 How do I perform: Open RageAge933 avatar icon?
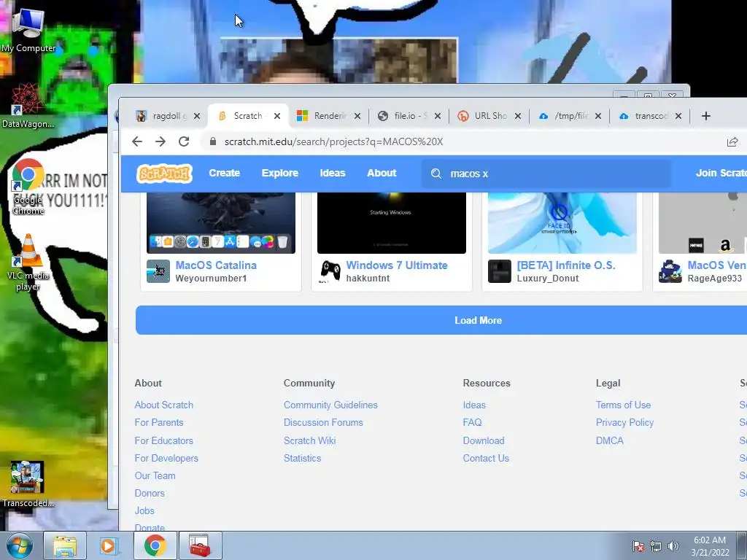tap(670, 271)
